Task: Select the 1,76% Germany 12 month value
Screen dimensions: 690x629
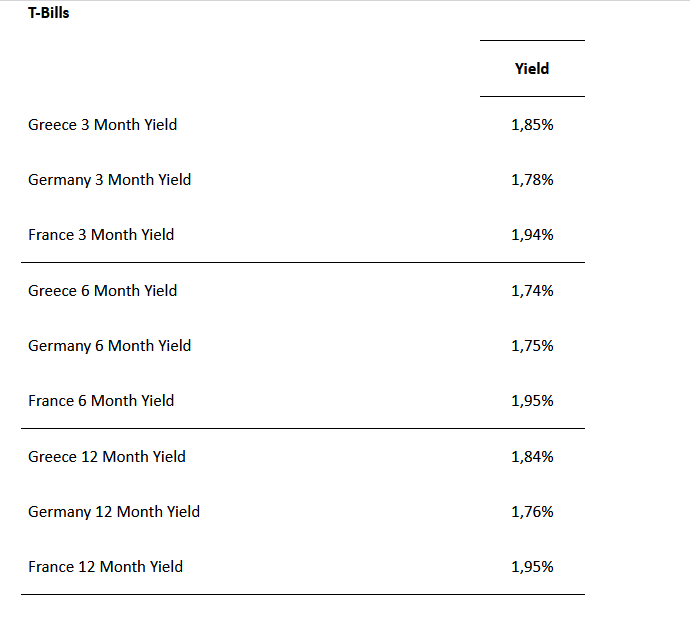Action: [x=532, y=512]
